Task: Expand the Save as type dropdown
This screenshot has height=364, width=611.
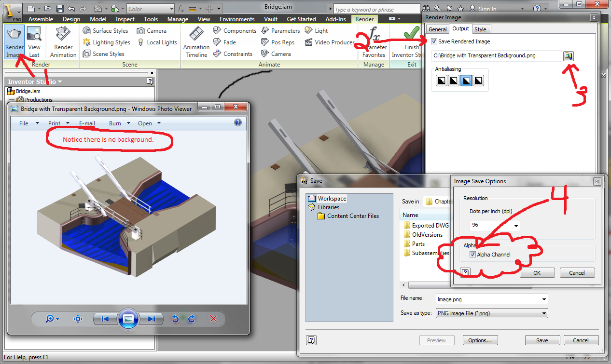Action: pos(492,313)
